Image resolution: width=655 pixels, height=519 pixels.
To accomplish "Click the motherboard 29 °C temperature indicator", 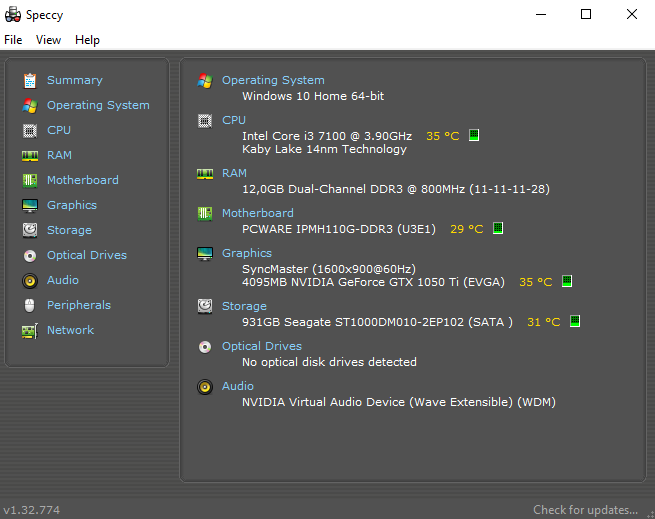I will [498, 228].
